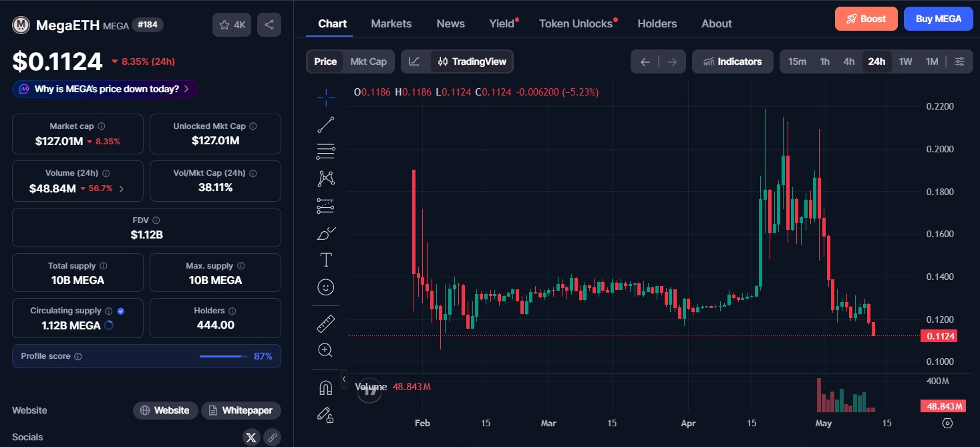
Task: Click the Max. supply info icon
Action: coord(240,266)
